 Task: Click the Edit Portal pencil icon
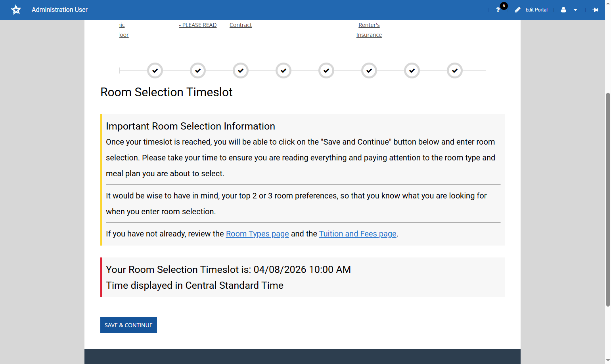pyautogui.click(x=517, y=10)
